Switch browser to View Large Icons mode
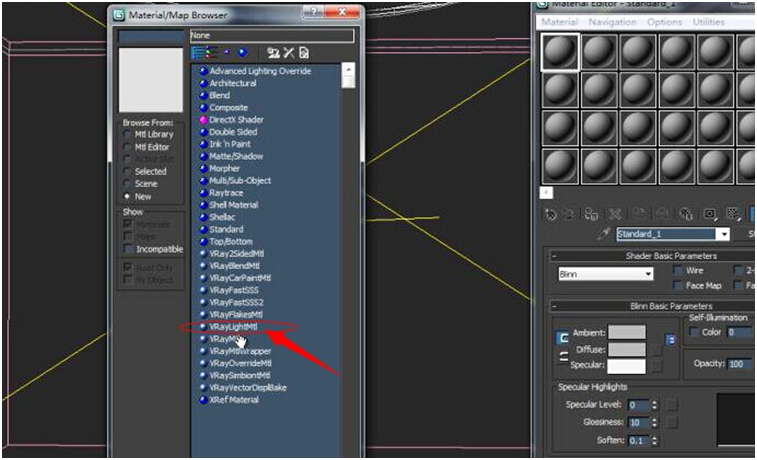Viewport: 757px width, 460px height. click(x=243, y=52)
